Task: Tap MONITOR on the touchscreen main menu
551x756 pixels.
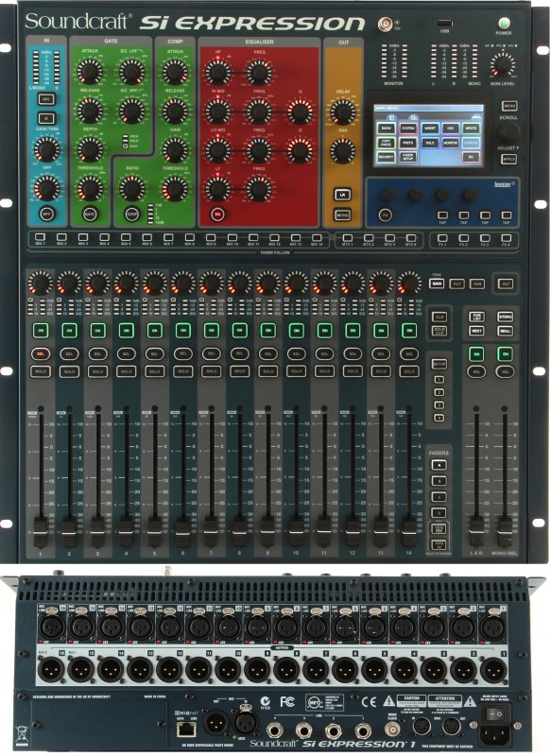Action: 450,143
